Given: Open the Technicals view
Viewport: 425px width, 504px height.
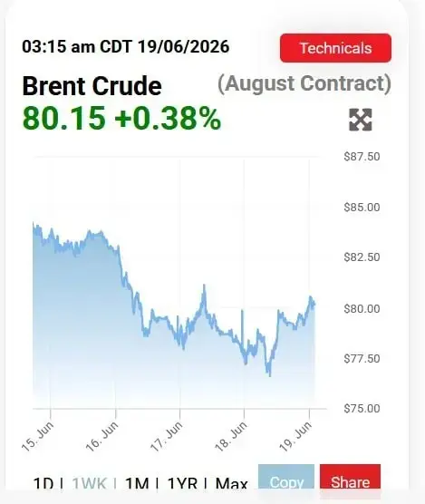Looking at the screenshot, I should point(335,48).
